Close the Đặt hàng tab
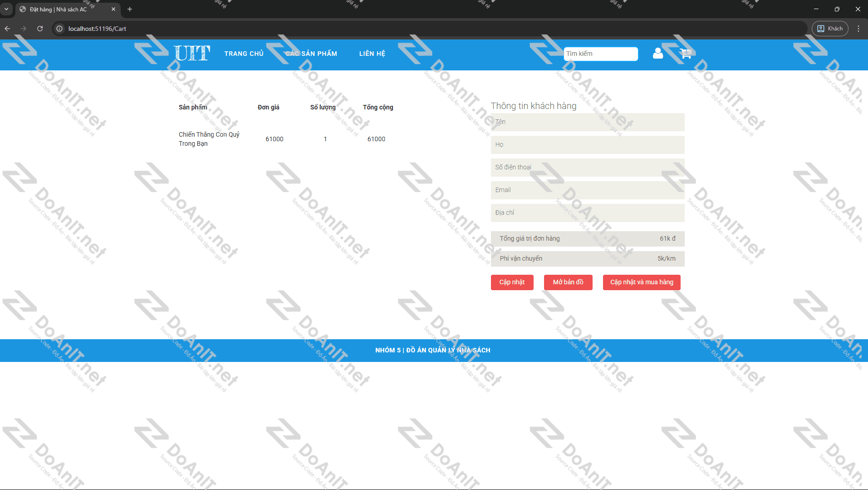 (x=113, y=9)
